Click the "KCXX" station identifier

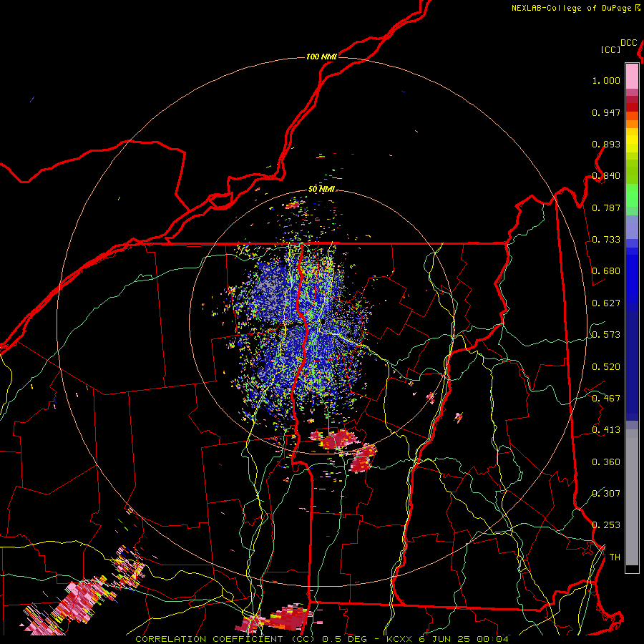[x=399, y=639]
